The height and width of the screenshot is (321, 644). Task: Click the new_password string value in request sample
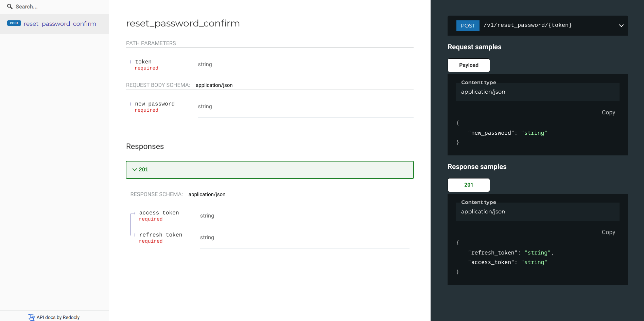[534, 133]
